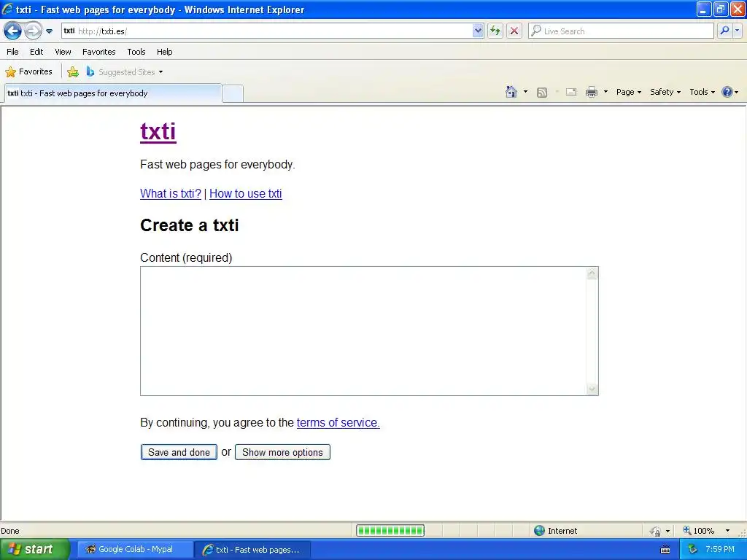Image resolution: width=747 pixels, height=560 pixels.
Task: Expand the address bar history dropdown
Action: (x=478, y=31)
